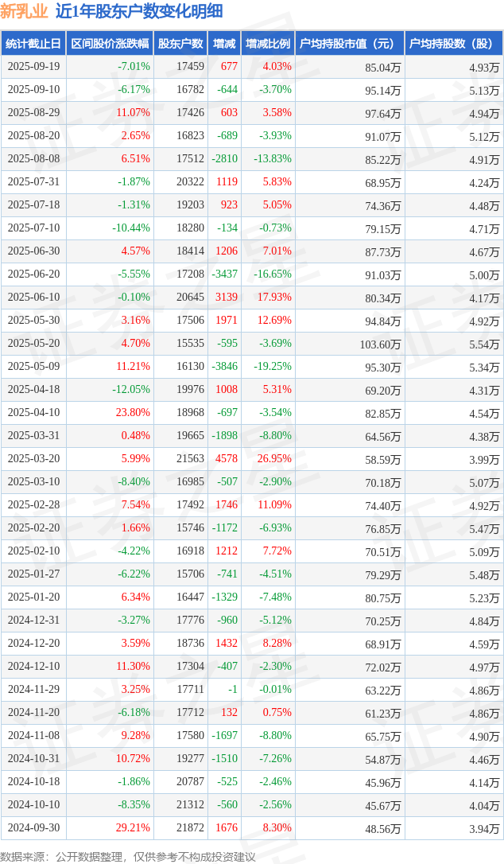Select the 区间股价涨跌幅 column header
Image resolution: width=504 pixels, height=864 pixels.
click(109, 44)
